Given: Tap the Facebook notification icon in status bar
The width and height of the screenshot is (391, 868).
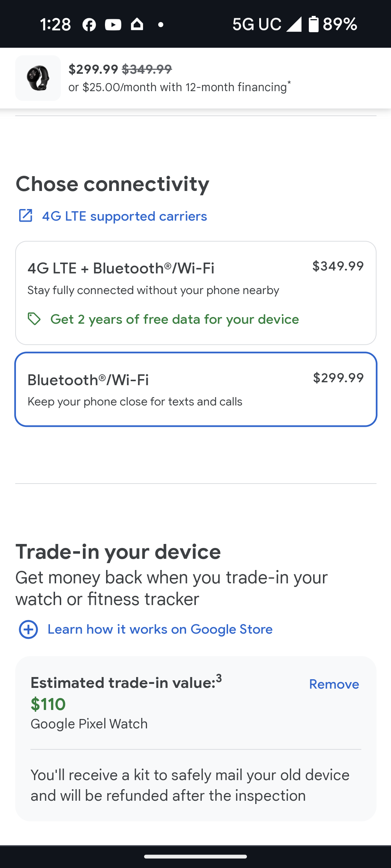Looking at the screenshot, I should (89, 25).
